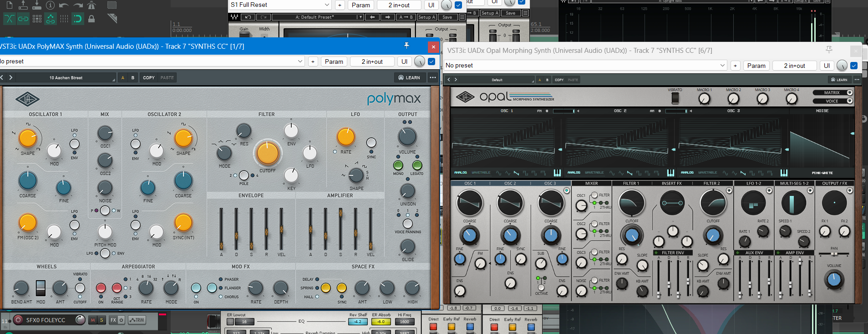Click Opal LEARN button

click(x=839, y=80)
